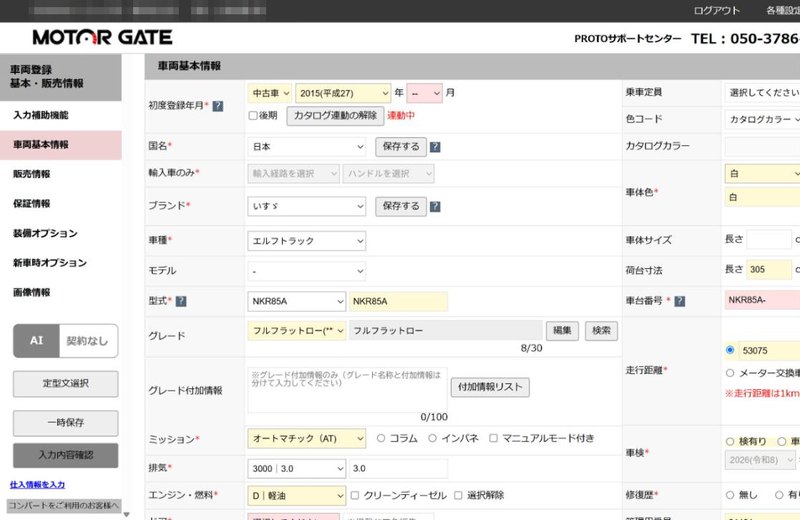Open the ブランド いすゞ dropdown
Screen dimensions: 800x520
[x=307, y=207]
